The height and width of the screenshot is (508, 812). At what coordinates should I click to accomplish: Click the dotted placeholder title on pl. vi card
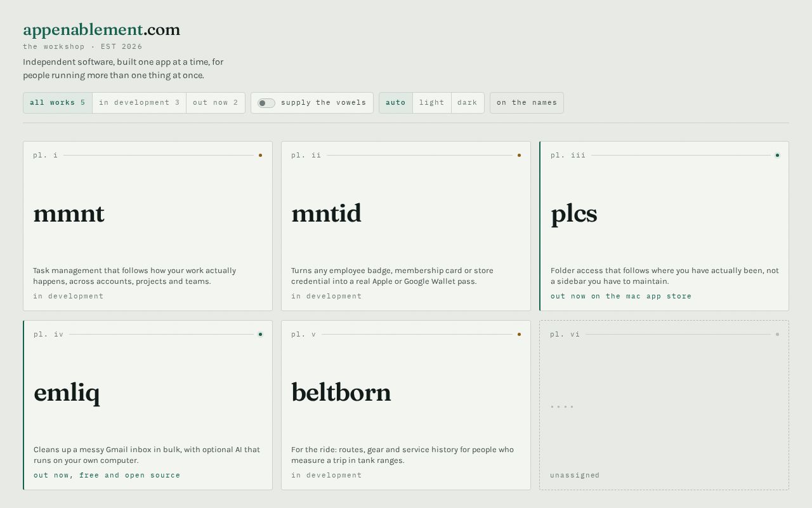562,406
